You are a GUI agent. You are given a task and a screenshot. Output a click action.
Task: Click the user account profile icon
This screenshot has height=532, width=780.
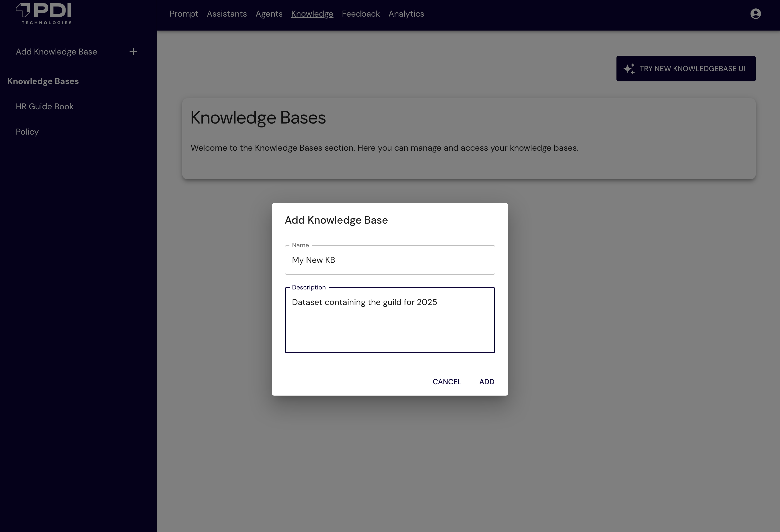click(755, 14)
